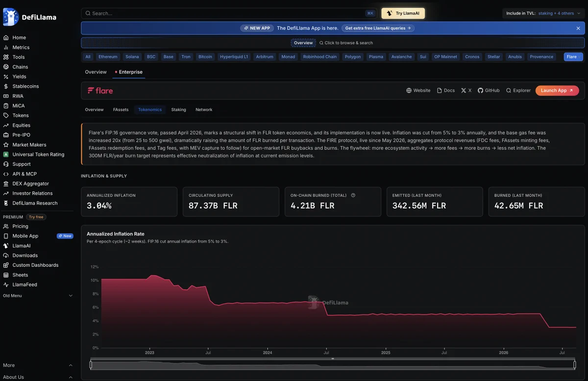Click the Metrics chart icon in sidebar
The image size is (588, 381).
pyautogui.click(x=6, y=48)
